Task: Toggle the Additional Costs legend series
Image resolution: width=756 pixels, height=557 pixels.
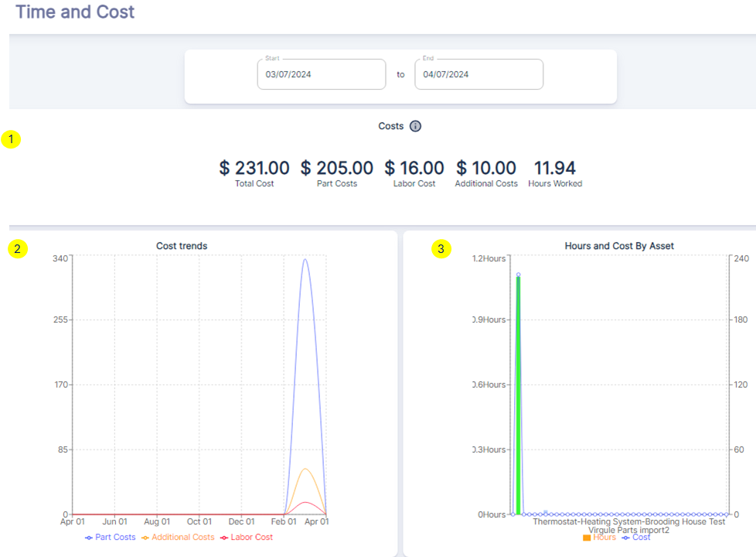Action: pos(178,537)
